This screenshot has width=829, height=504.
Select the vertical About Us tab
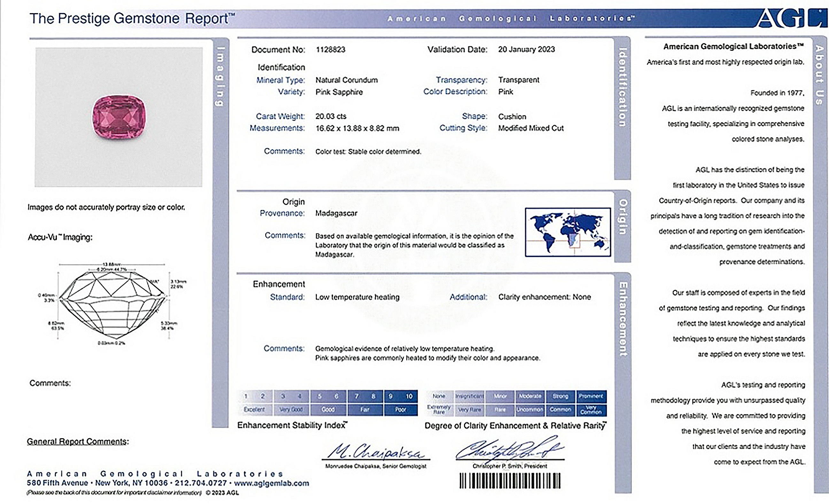coord(820,75)
